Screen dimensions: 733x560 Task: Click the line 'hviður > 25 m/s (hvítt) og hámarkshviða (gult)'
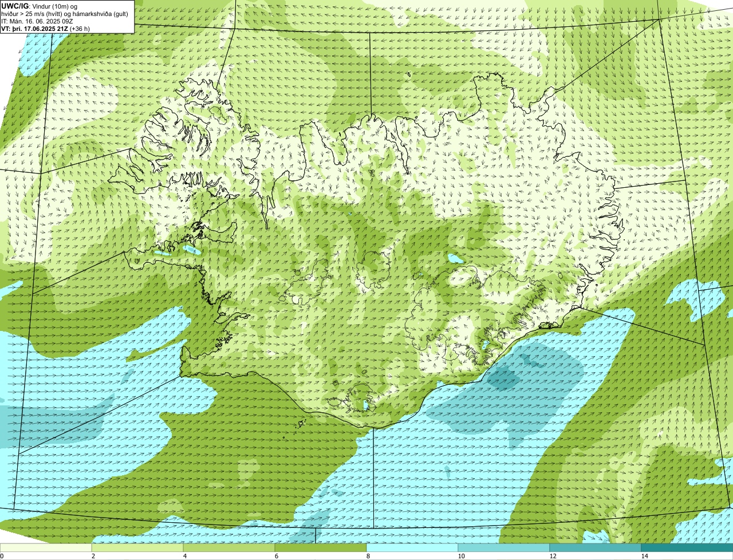pos(65,13)
